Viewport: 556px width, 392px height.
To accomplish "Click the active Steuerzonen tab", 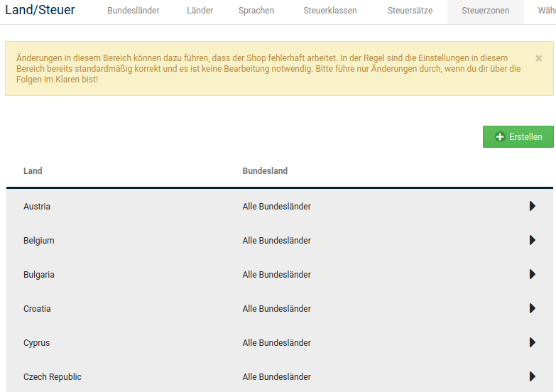I will pos(486,11).
